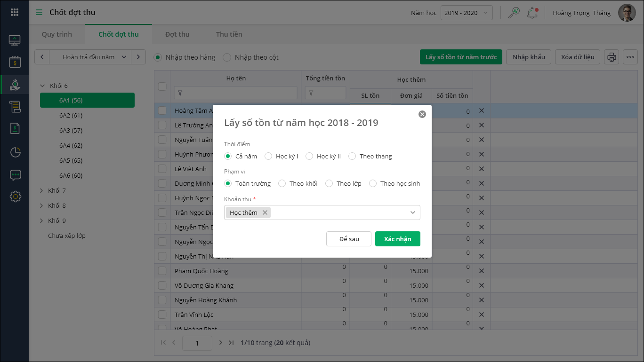Toggle the hamburger menu icon
644x362 pixels.
coord(39,13)
